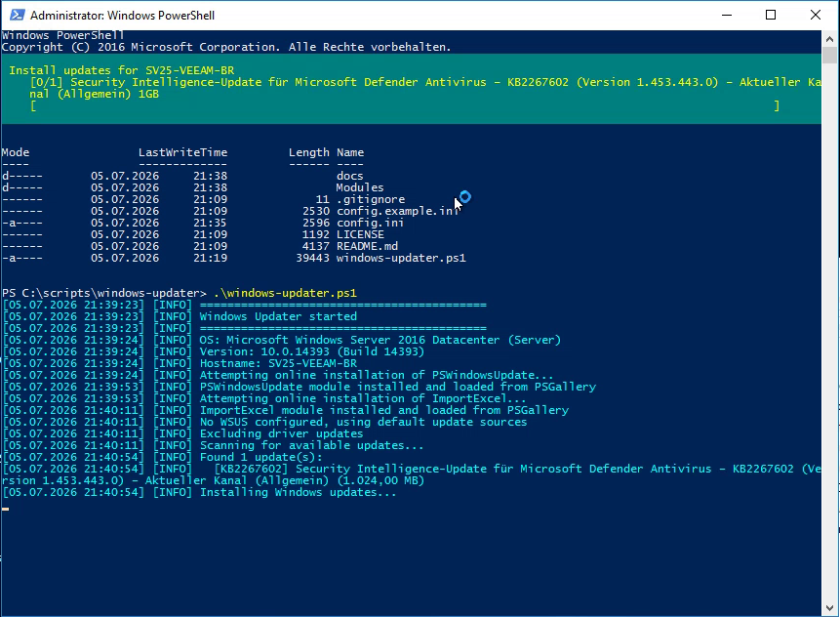Click the blinking cursor at console bottom
The image size is (840, 617).
[x=5, y=509]
